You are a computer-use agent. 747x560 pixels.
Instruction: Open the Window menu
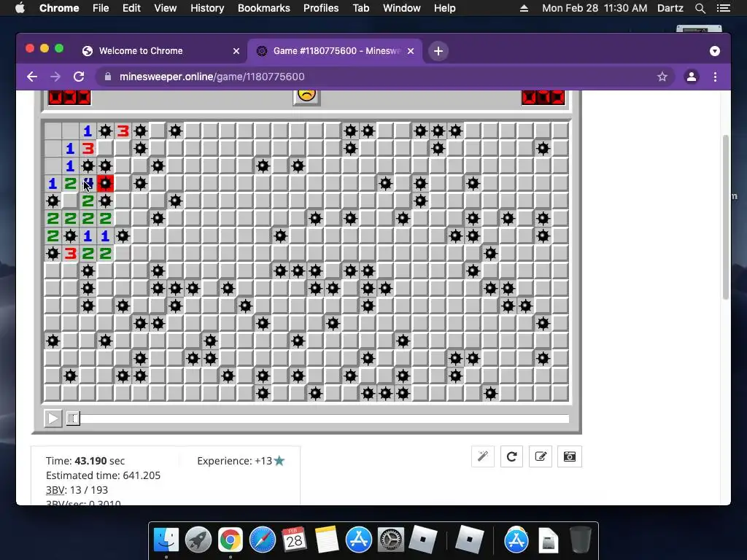[x=402, y=8]
